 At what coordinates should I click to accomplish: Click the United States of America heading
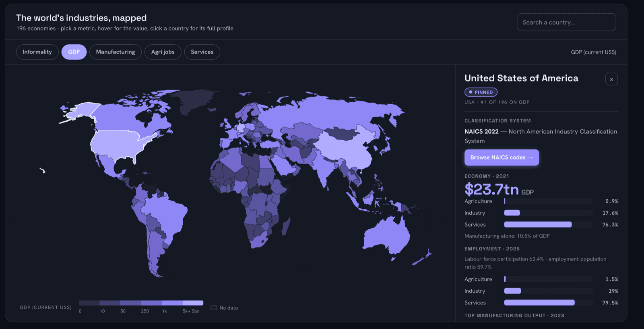(521, 78)
